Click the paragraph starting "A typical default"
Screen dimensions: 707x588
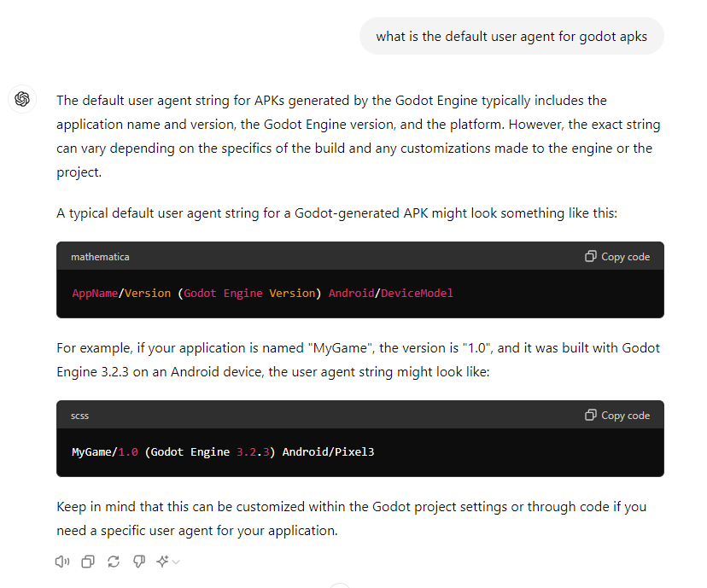336,213
